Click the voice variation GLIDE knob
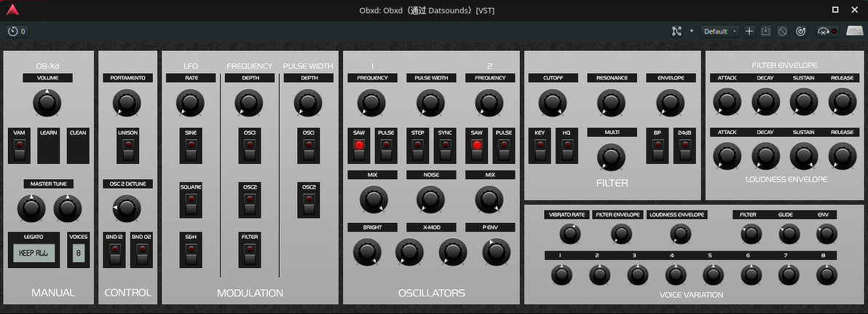This screenshot has width=868, height=314. pyautogui.click(x=789, y=235)
